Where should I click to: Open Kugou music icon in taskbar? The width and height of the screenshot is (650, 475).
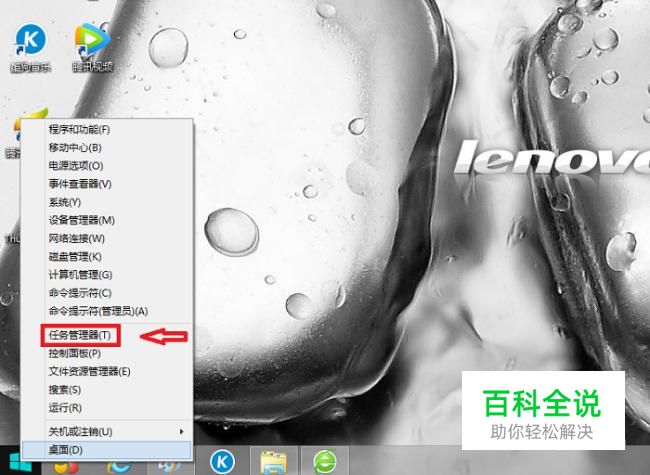(x=222, y=461)
